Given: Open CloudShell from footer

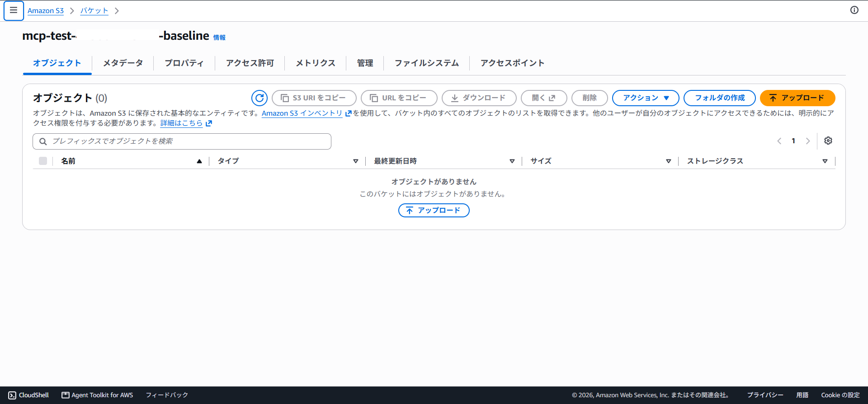Looking at the screenshot, I should [x=28, y=395].
